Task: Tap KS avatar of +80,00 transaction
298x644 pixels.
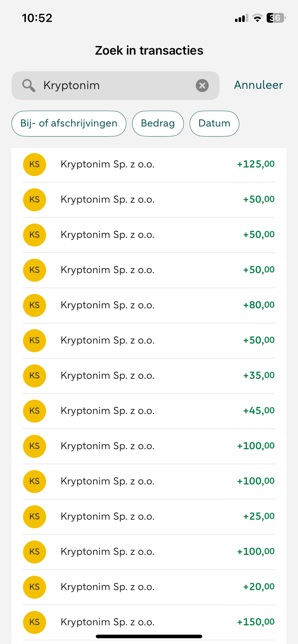Action: (35, 305)
